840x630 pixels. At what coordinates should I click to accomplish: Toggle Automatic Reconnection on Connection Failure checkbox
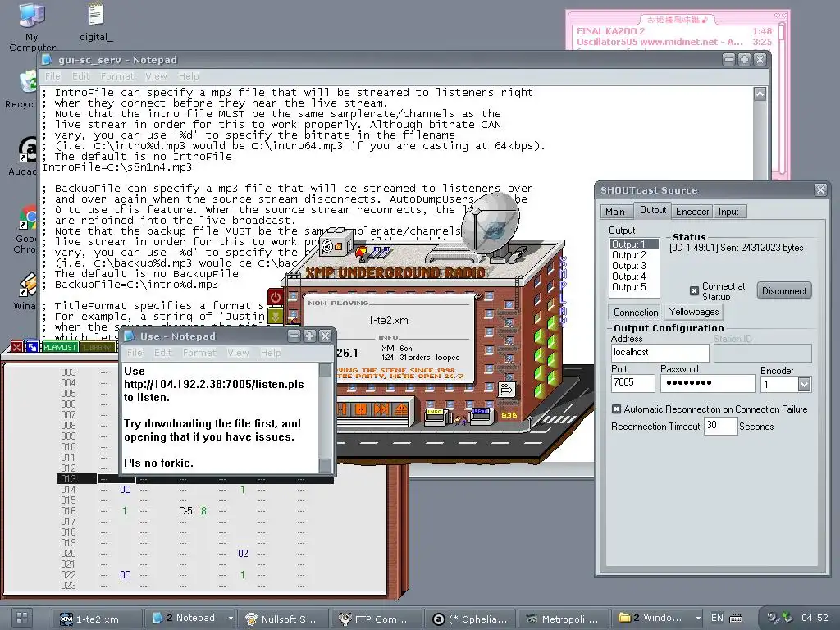pos(616,409)
